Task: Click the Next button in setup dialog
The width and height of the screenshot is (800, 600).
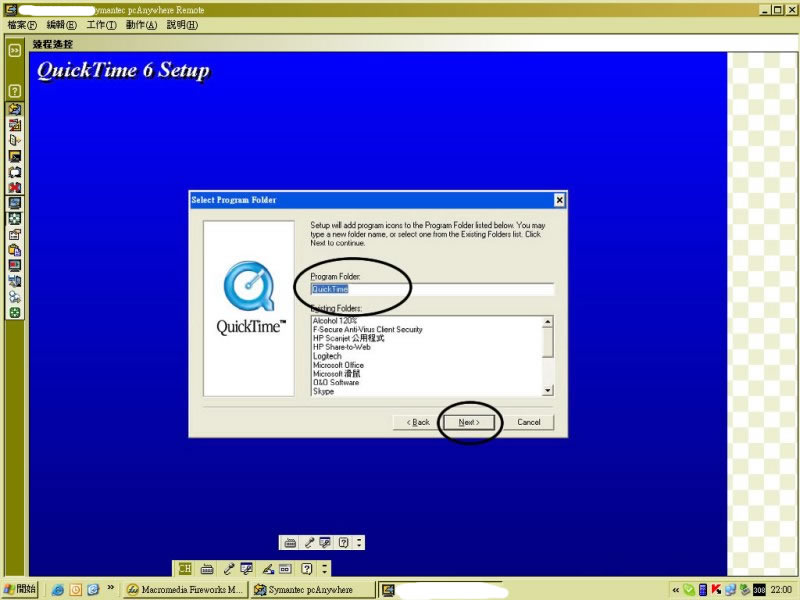Action: [468, 422]
